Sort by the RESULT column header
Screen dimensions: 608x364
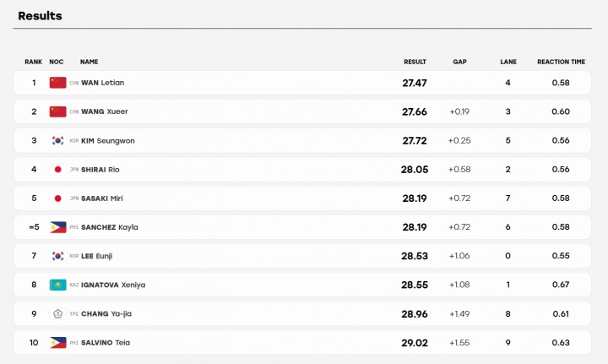(x=415, y=62)
